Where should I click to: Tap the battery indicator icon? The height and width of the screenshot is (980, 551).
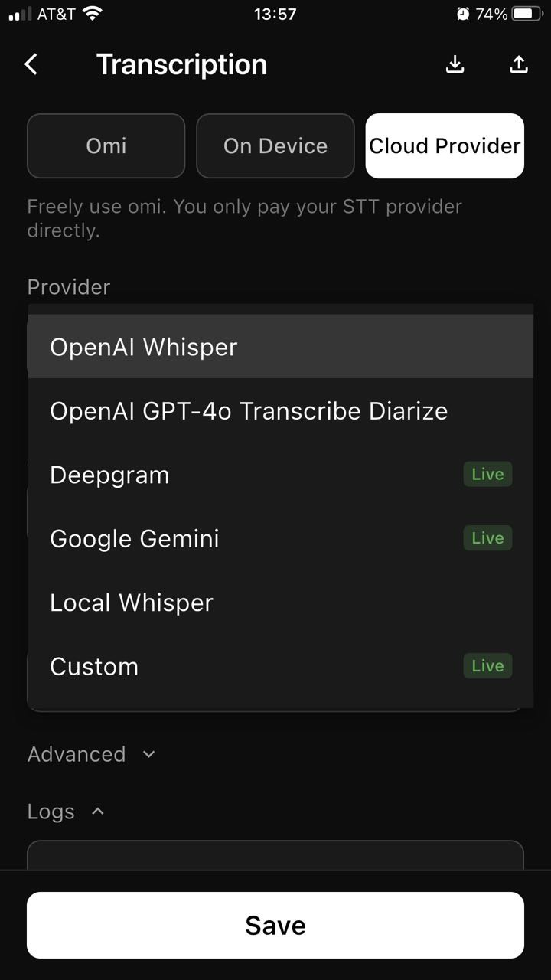(527, 14)
